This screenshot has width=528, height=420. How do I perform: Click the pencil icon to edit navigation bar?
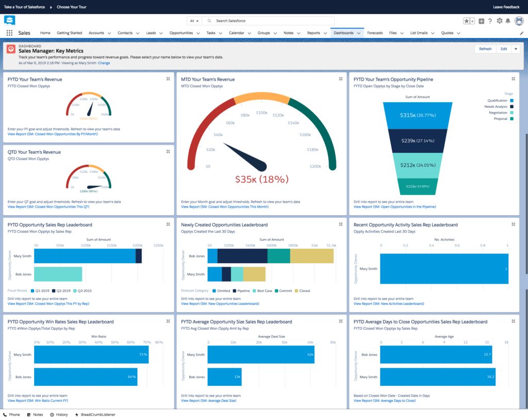click(521, 33)
